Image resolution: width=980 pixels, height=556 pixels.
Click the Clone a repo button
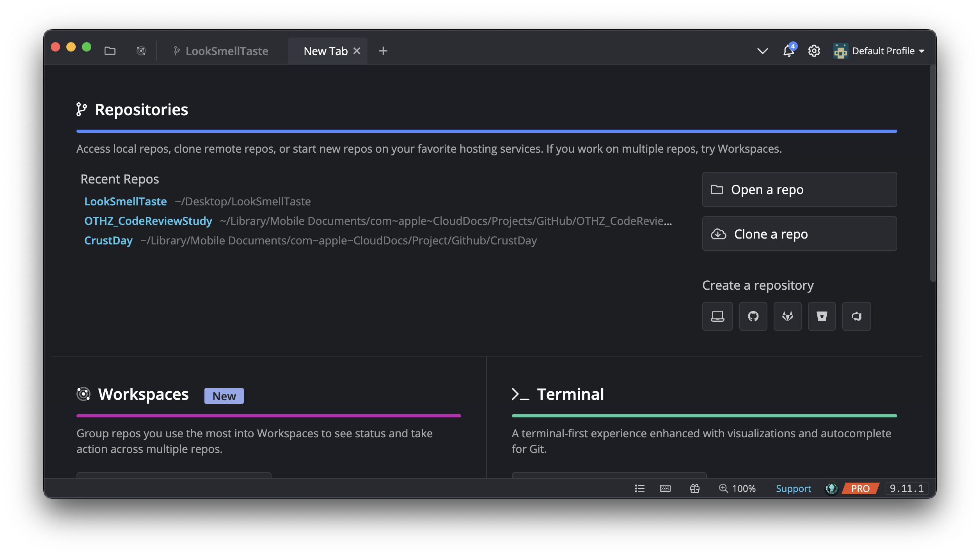pyautogui.click(x=799, y=234)
